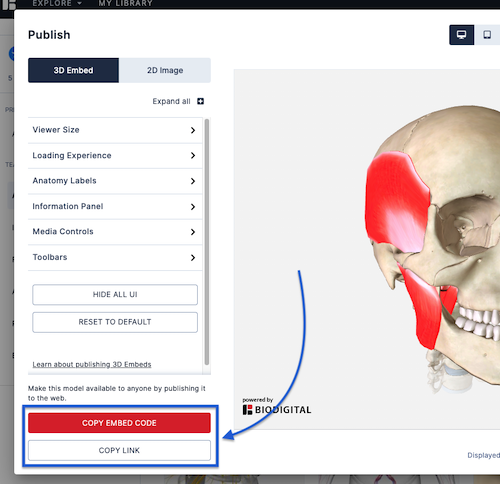Screen dimensions: 500x484
Task: Open the Explore menu
Action: point(57,4)
